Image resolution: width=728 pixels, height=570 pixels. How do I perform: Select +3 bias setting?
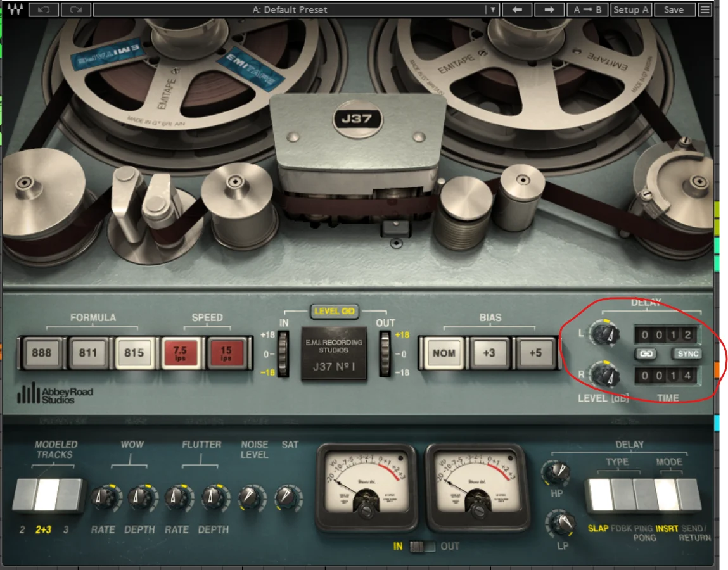(x=489, y=353)
